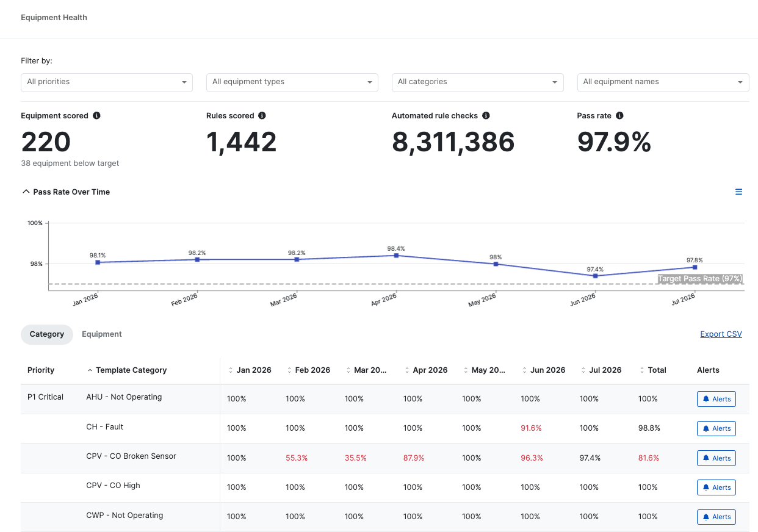Click the Equipment Health page title
Viewport: 758px width, 532px height.
pos(54,18)
